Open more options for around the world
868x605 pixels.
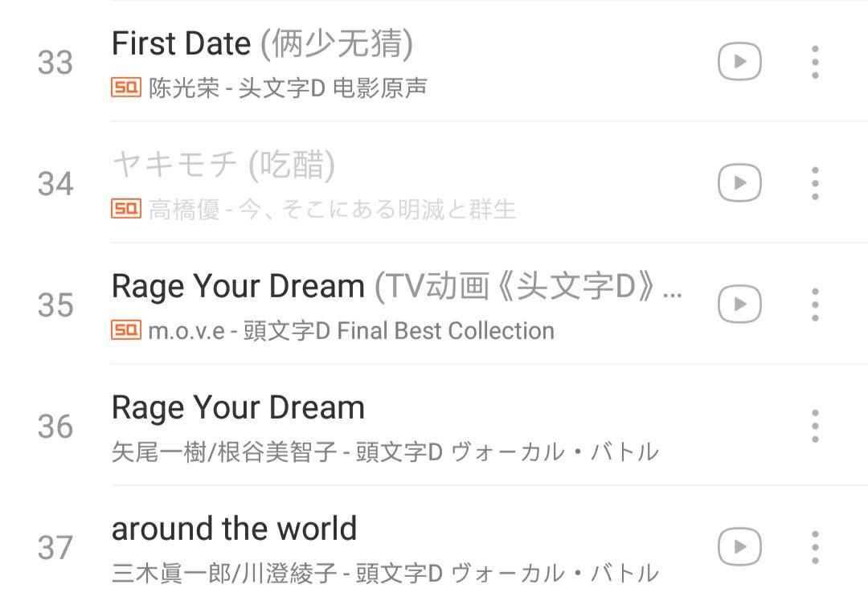pyautogui.click(x=814, y=546)
